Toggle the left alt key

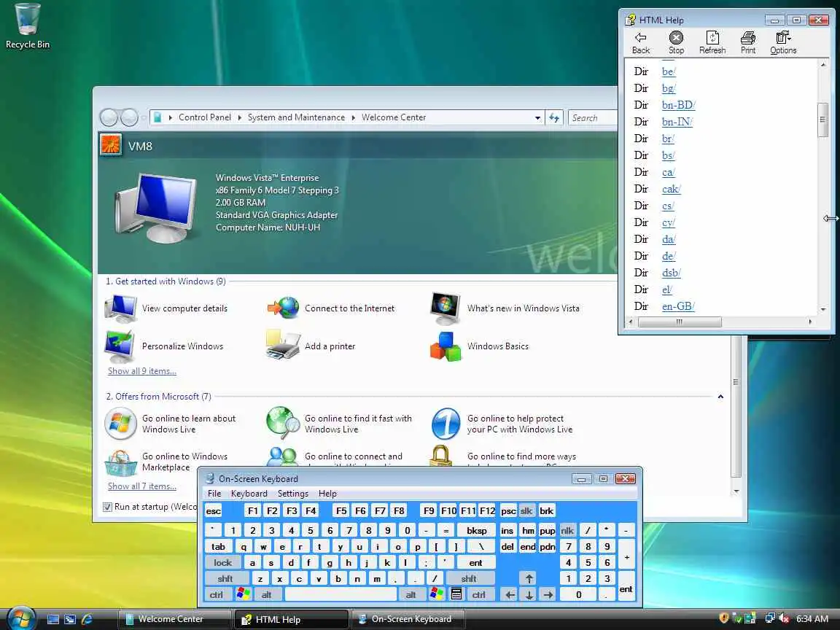click(266, 595)
